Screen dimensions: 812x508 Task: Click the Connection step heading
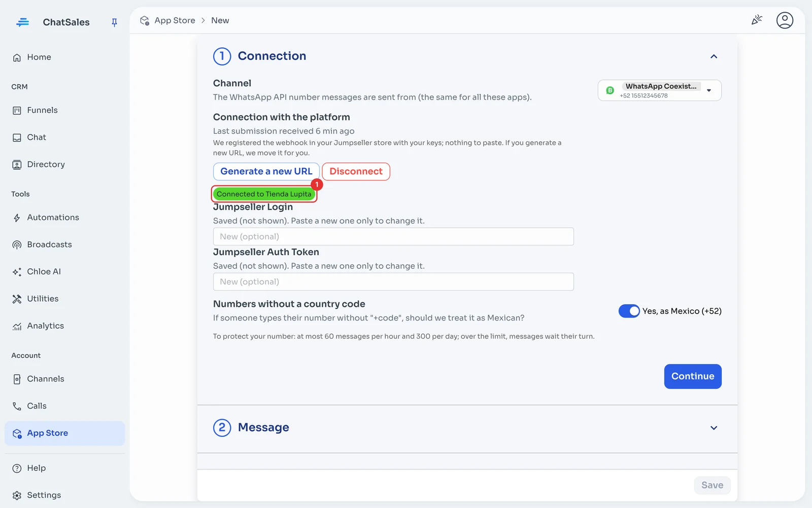(272, 56)
